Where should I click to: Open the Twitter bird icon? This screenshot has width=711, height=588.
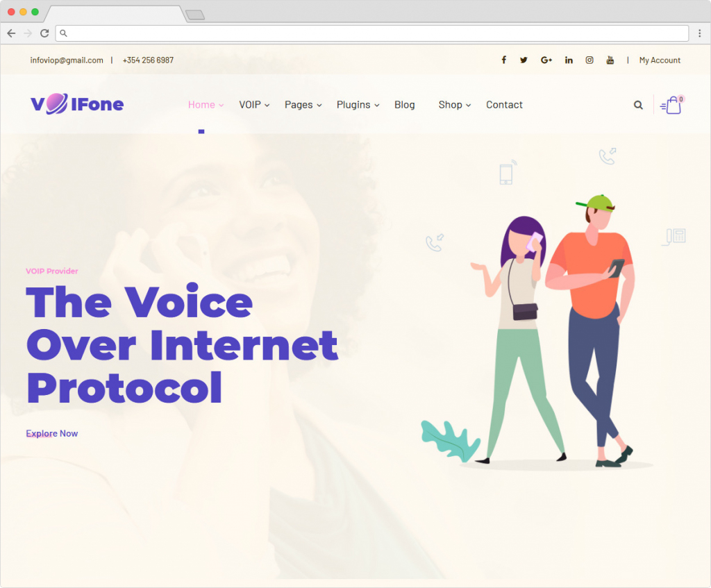pyautogui.click(x=524, y=60)
